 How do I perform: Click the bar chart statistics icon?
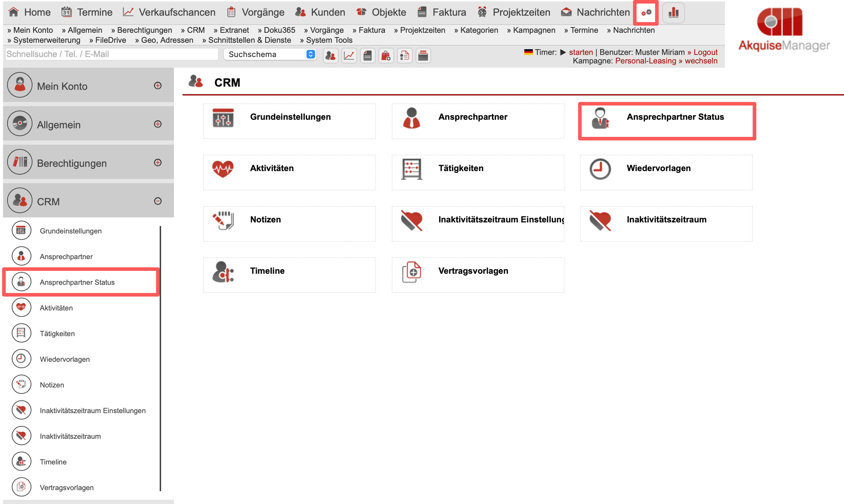673,13
